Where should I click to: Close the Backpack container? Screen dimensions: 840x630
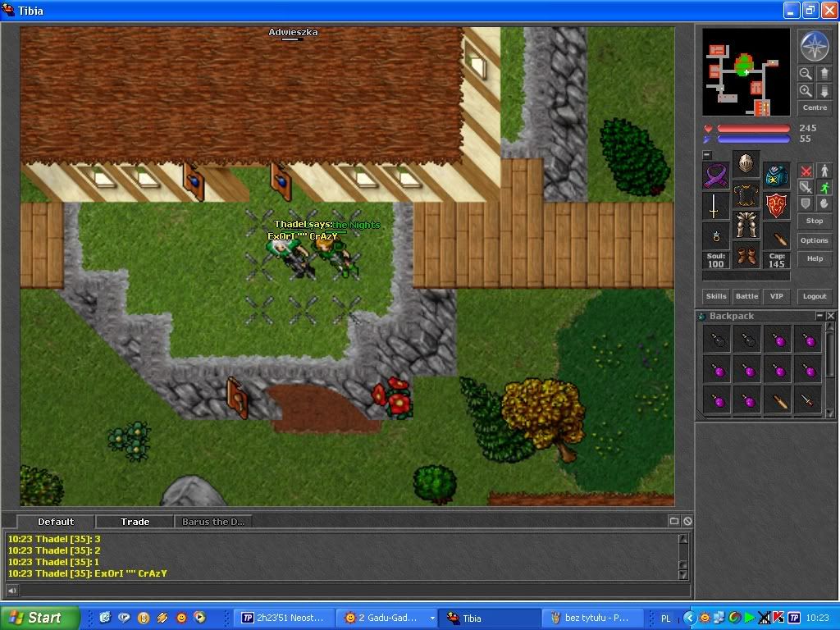point(830,316)
